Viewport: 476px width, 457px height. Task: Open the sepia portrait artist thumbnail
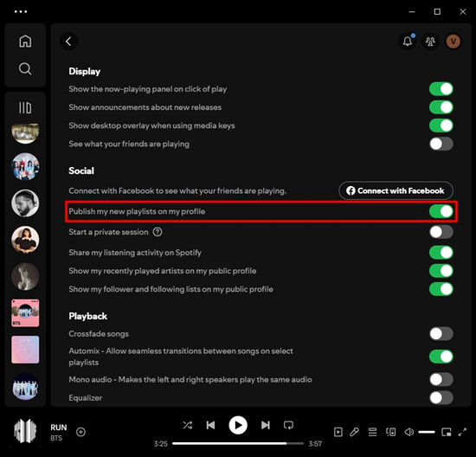[x=25, y=276]
